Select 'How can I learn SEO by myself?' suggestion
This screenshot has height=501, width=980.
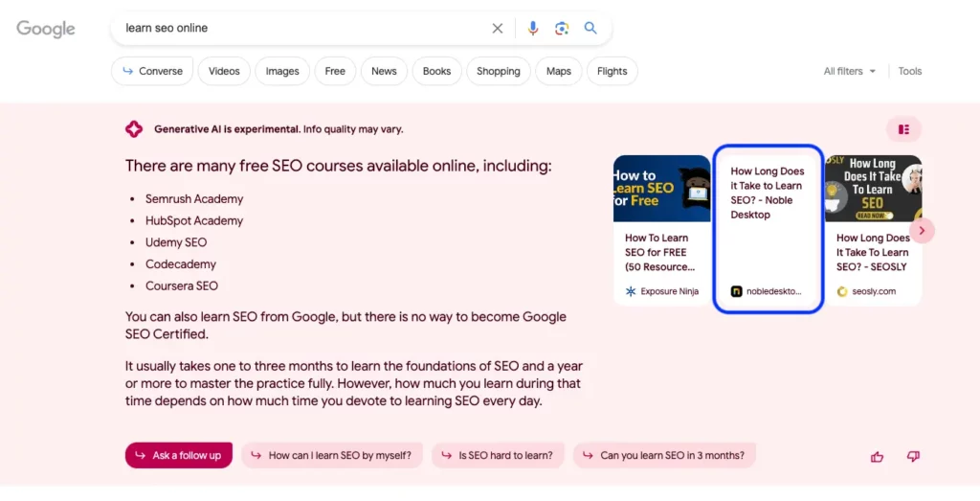click(331, 456)
